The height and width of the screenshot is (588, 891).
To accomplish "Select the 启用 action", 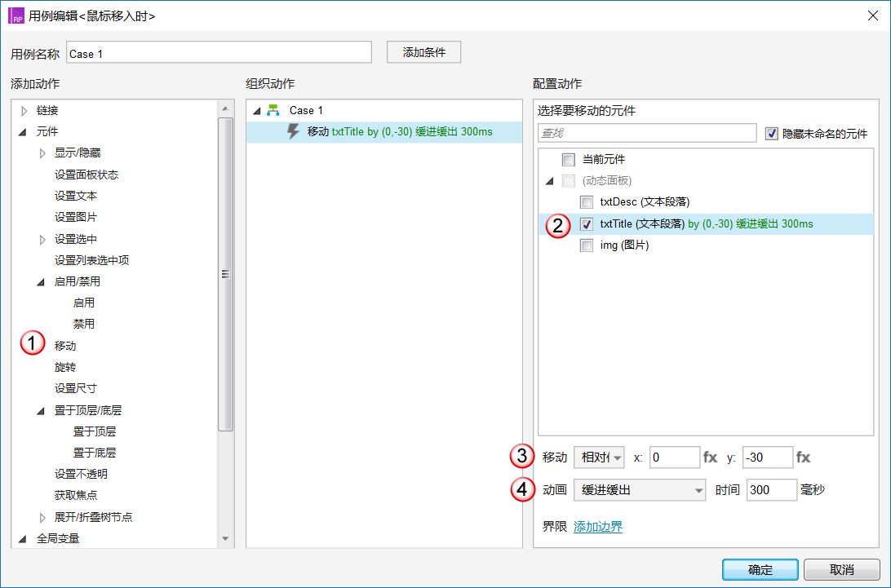I will pyautogui.click(x=83, y=303).
